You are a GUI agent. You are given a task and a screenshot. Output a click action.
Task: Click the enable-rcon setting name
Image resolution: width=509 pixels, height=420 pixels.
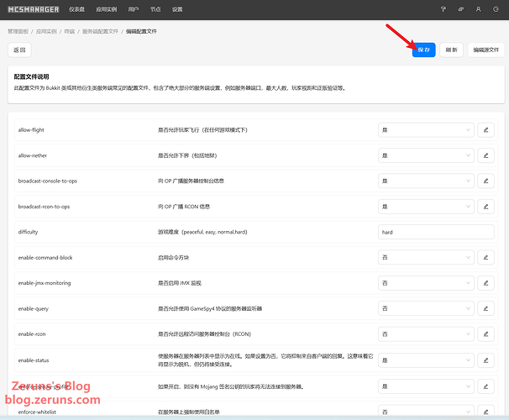(32, 334)
